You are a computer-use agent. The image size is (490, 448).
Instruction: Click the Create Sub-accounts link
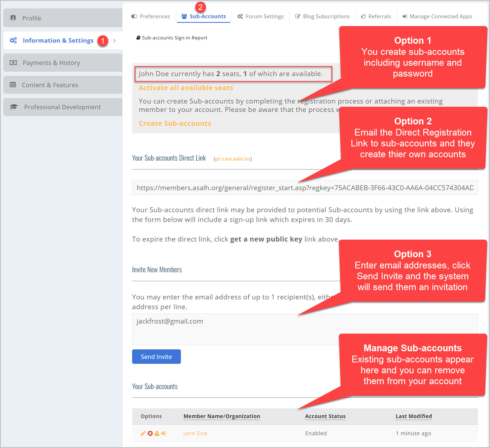tap(175, 123)
